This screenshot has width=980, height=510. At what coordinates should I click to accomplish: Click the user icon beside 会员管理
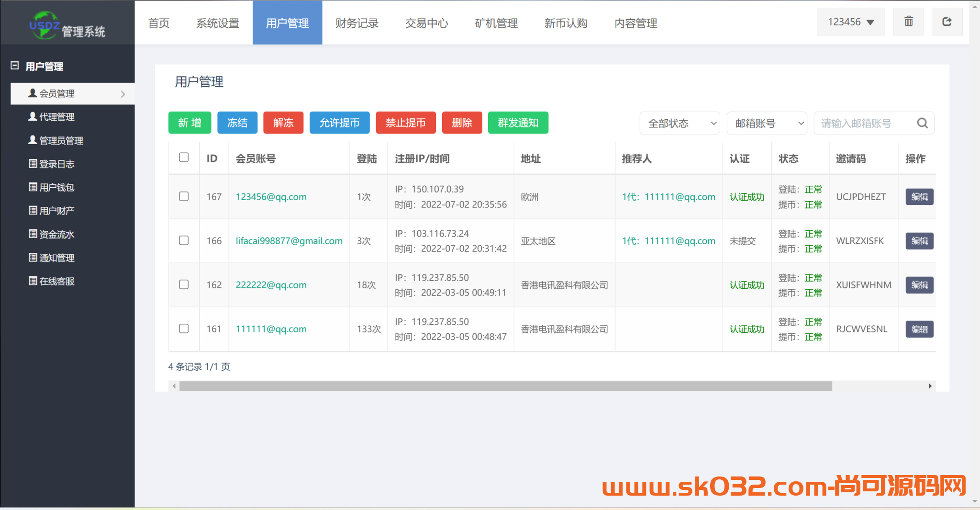33,93
